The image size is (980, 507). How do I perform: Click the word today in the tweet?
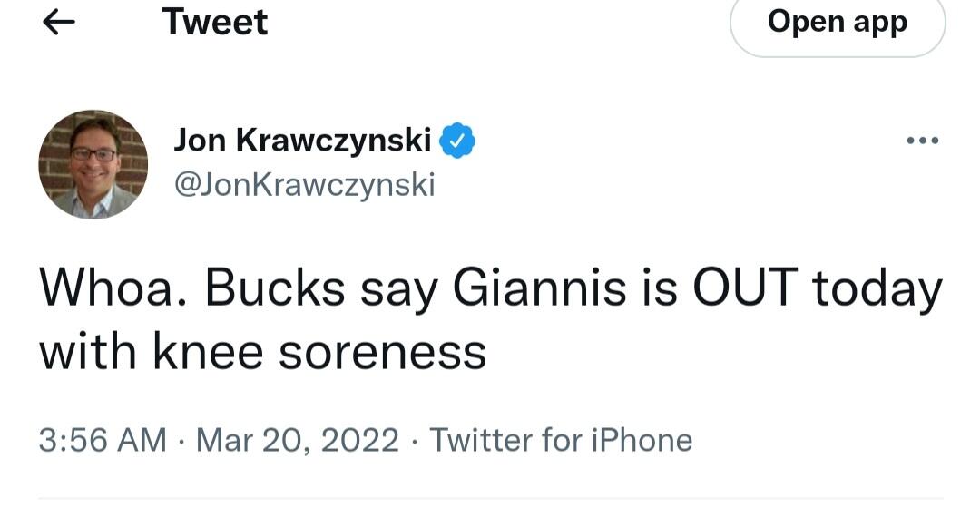coord(877,289)
